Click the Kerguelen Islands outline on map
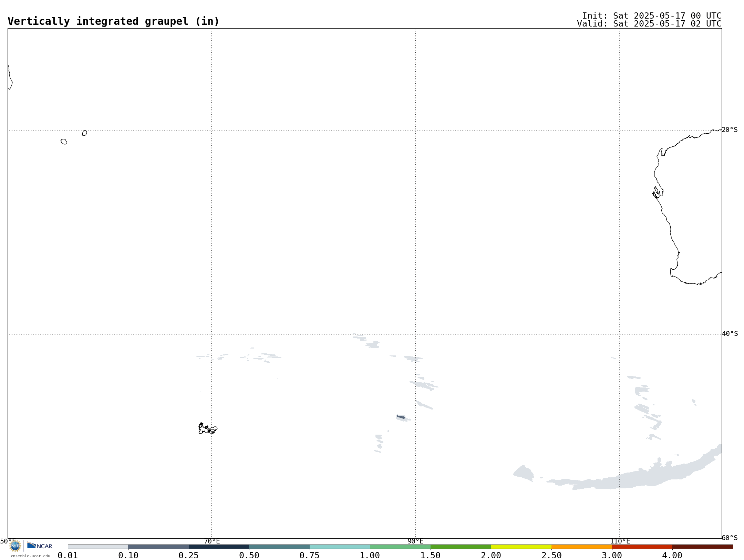744x560 pixels. click(208, 428)
